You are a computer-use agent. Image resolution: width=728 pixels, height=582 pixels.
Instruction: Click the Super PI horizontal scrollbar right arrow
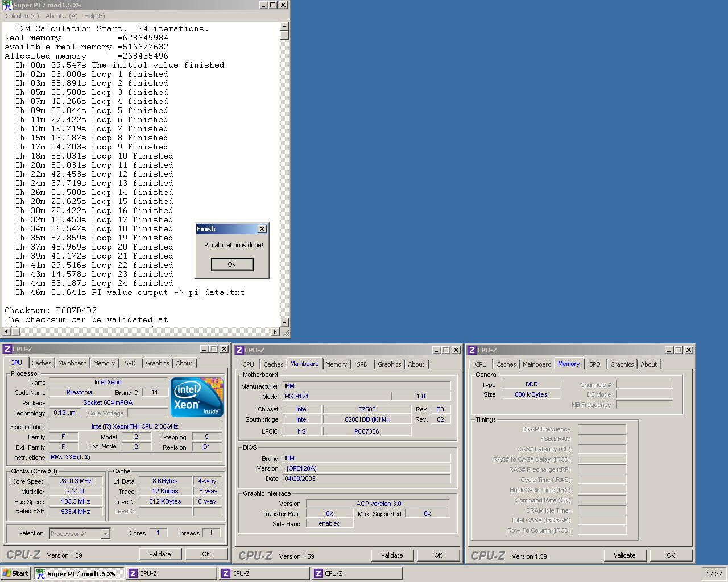pos(276,331)
